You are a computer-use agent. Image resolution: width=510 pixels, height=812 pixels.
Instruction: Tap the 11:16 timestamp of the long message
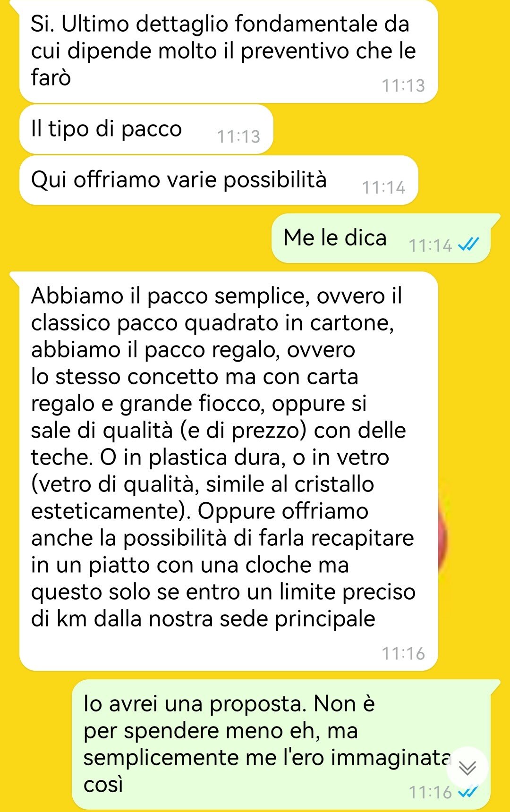[x=403, y=653]
